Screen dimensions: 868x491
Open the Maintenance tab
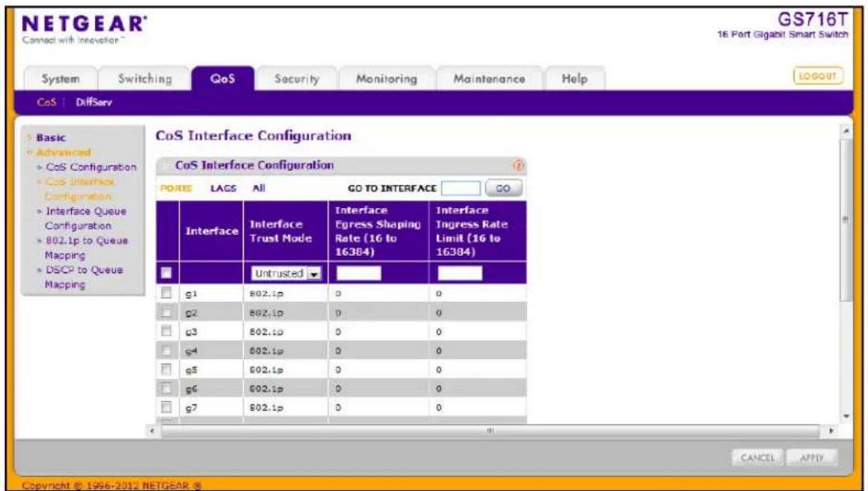(490, 78)
